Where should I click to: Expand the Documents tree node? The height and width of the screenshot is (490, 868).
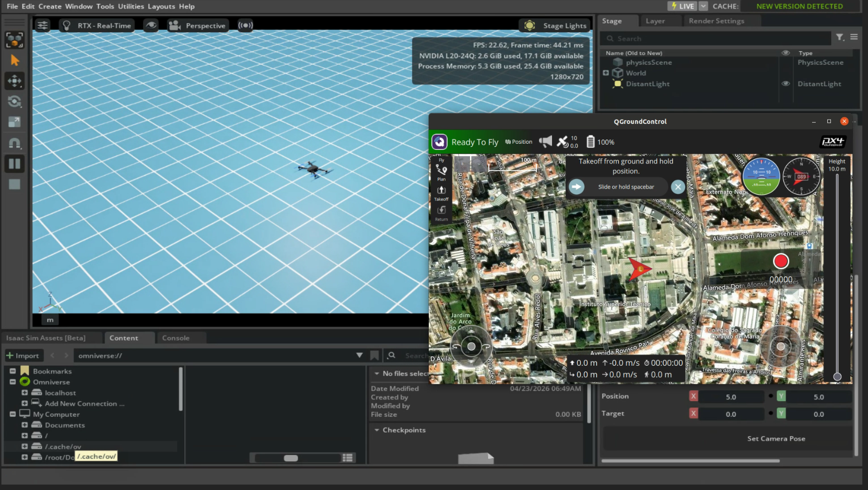tap(25, 425)
